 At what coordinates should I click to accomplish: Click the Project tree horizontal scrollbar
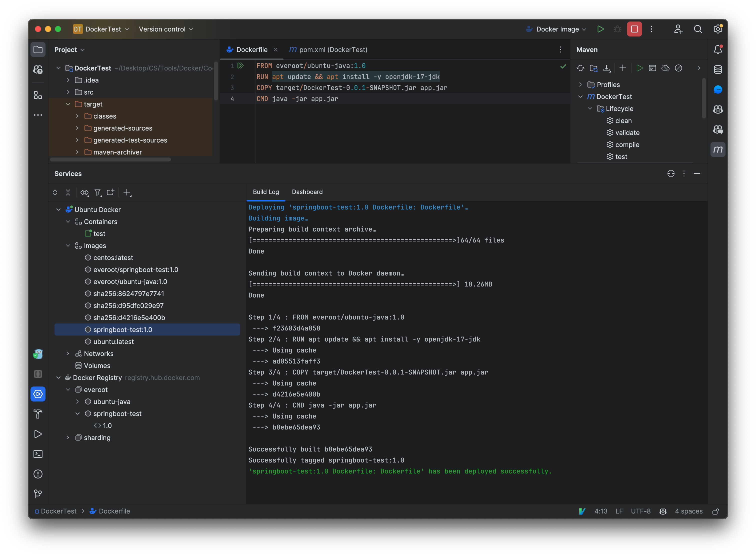click(110, 160)
